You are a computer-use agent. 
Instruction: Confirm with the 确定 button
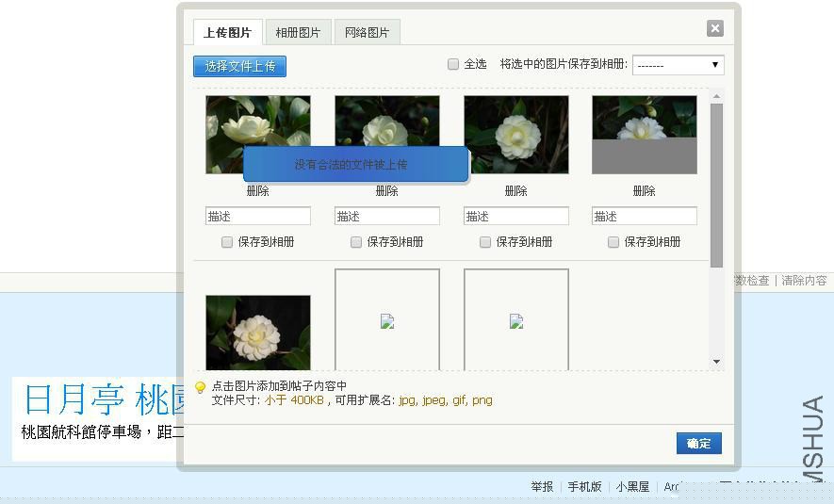pyautogui.click(x=699, y=444)
